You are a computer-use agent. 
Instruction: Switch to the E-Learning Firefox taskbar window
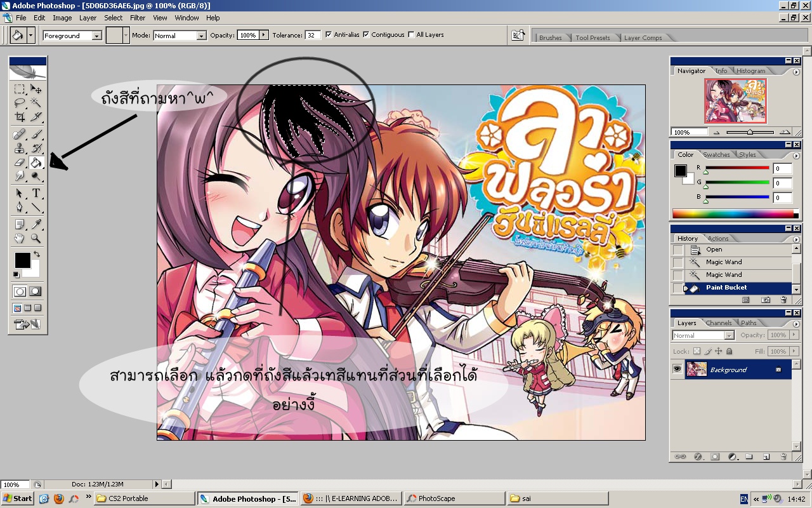[x=351, y=498]
